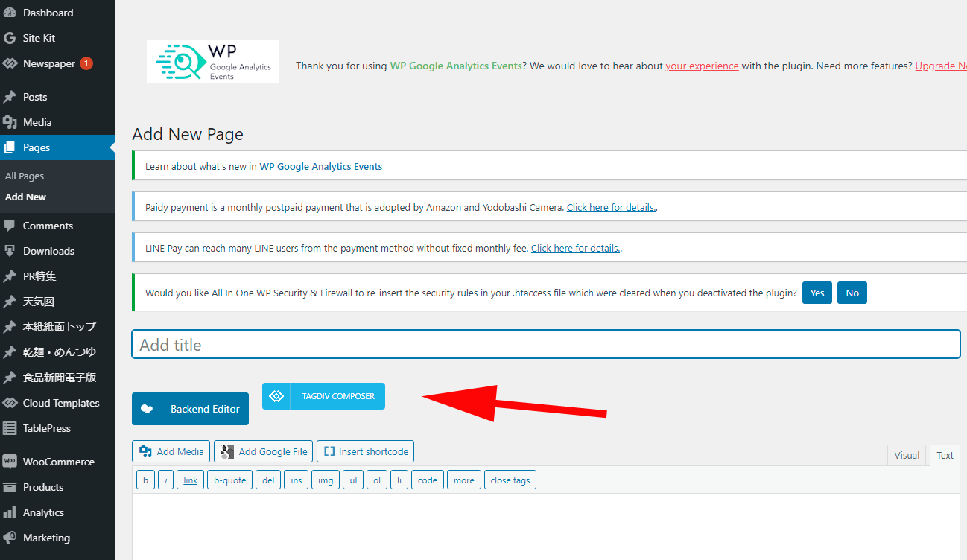Open Paidy 'Click here for details' link
This screenshot has width=967, height=560.
click(x=611, y=207)
